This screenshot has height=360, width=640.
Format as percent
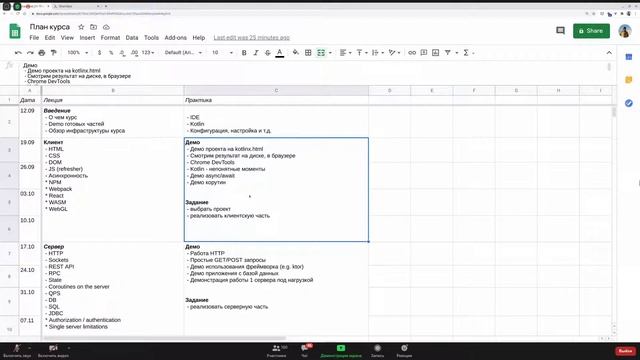111,53
